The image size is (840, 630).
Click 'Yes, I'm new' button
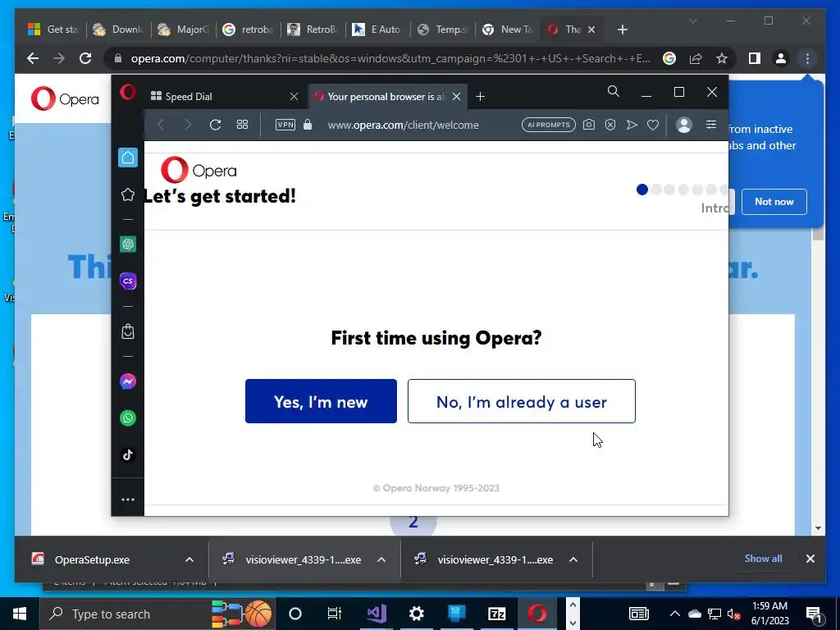click(x=321, y=401)
